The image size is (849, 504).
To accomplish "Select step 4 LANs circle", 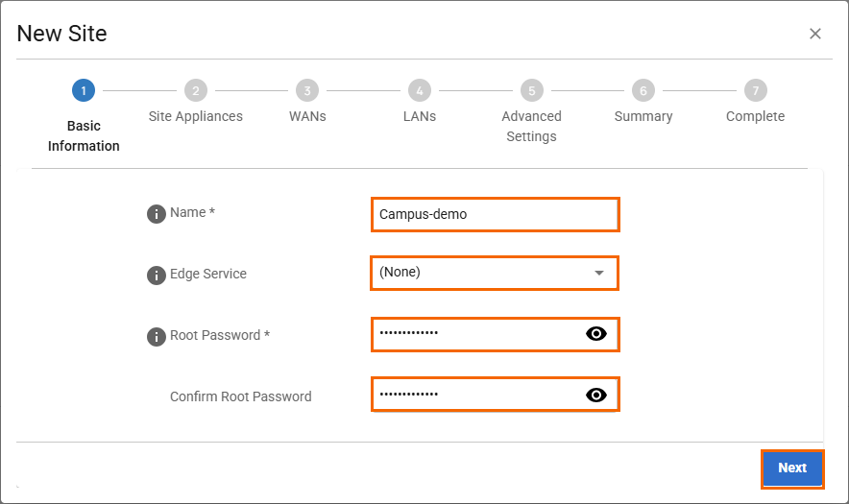I will pos(419,91).
